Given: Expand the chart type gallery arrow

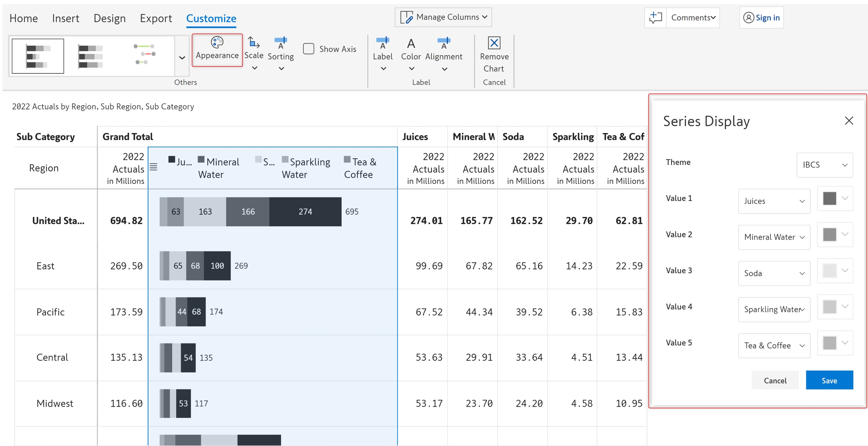Looking at the screenshot, I should pyautogui.click(x=182, y=58).
